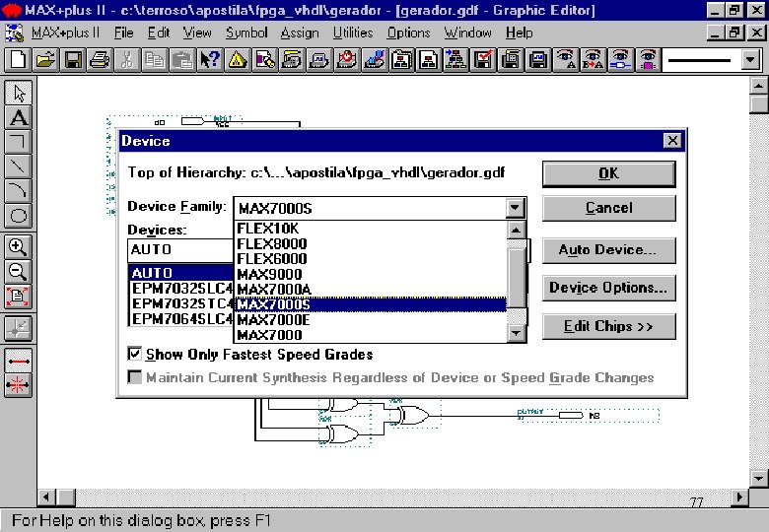The height and width of the screenshot is (532, 769).
Task: Choose the highlighted MAX7000S list entry
Action: click(x=371, y=304)
